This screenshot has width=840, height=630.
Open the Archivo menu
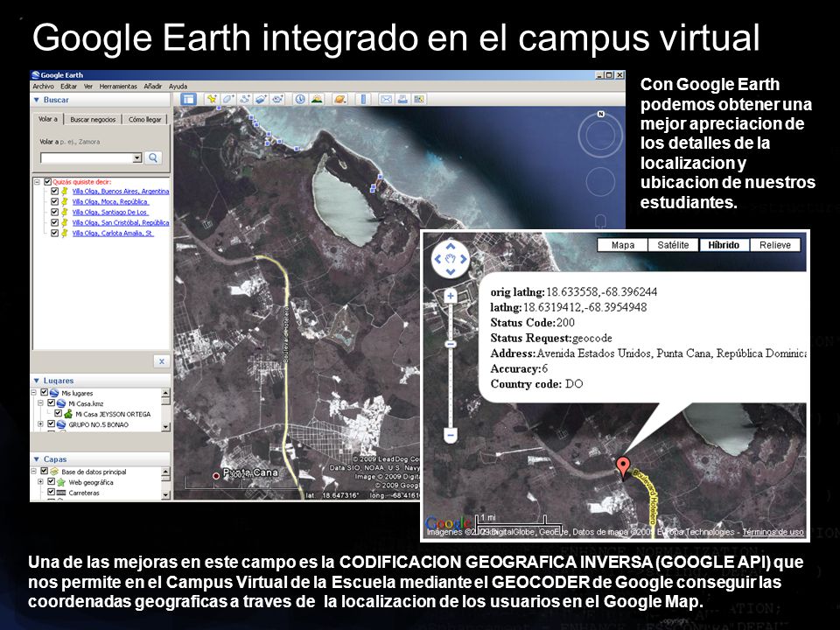(44, 87)
